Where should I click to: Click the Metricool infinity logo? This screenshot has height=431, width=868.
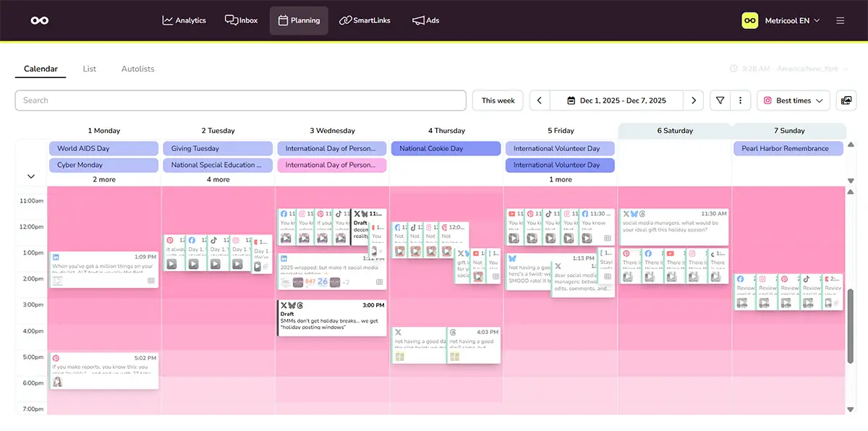tap(40, 21)
